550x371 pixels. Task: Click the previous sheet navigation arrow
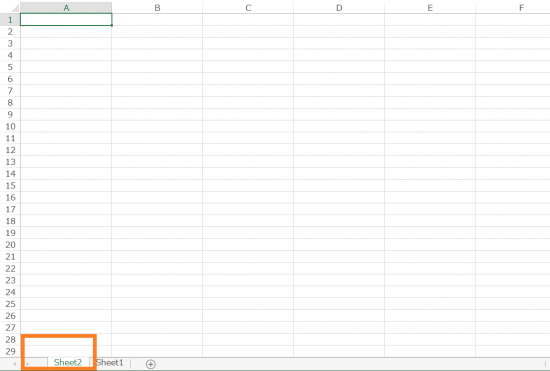pos(14,364)
